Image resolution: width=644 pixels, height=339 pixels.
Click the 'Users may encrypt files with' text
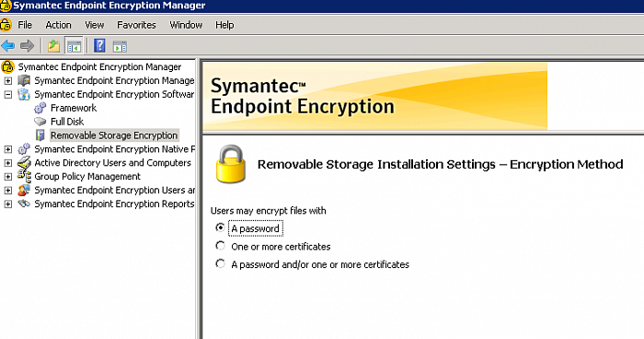269,211
